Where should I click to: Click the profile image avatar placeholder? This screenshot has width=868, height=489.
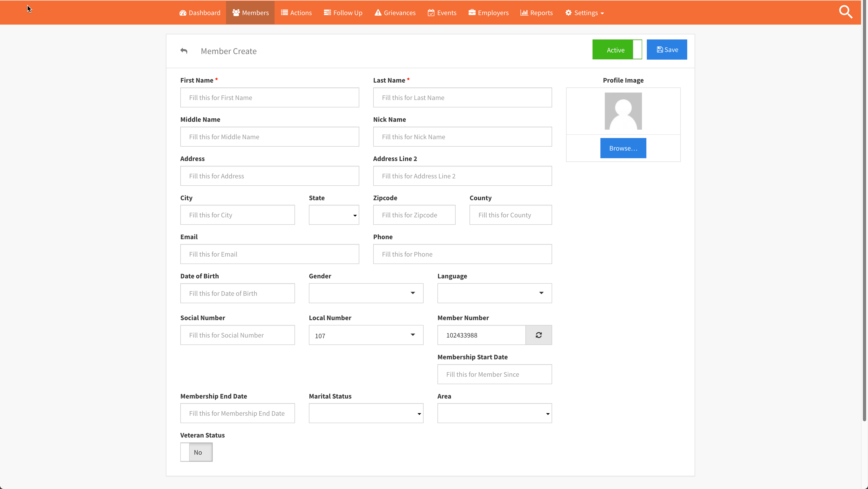click(x=623, y=111)
